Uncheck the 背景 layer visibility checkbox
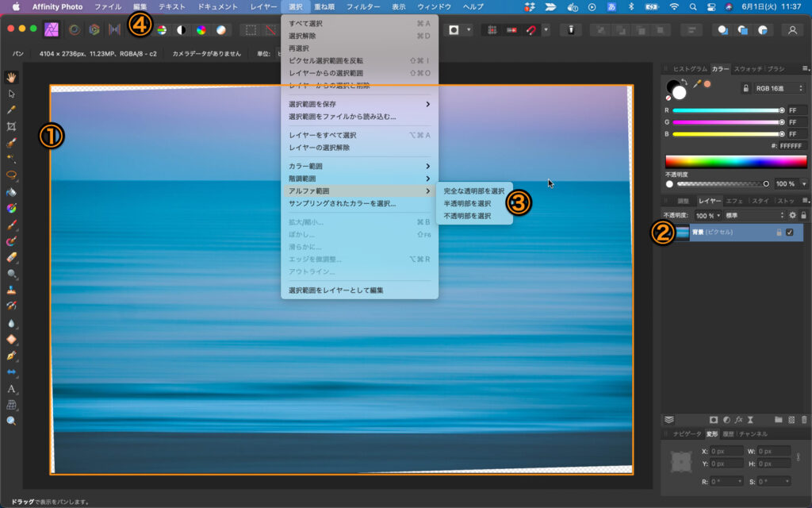The width and height of the screenshot is (812, 508). coord(789,232)
